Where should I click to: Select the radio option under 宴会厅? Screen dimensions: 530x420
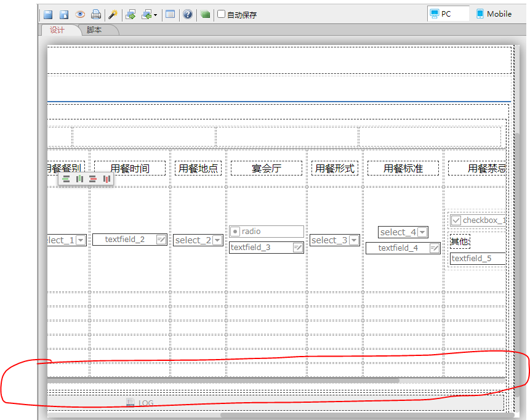[235, 232]
